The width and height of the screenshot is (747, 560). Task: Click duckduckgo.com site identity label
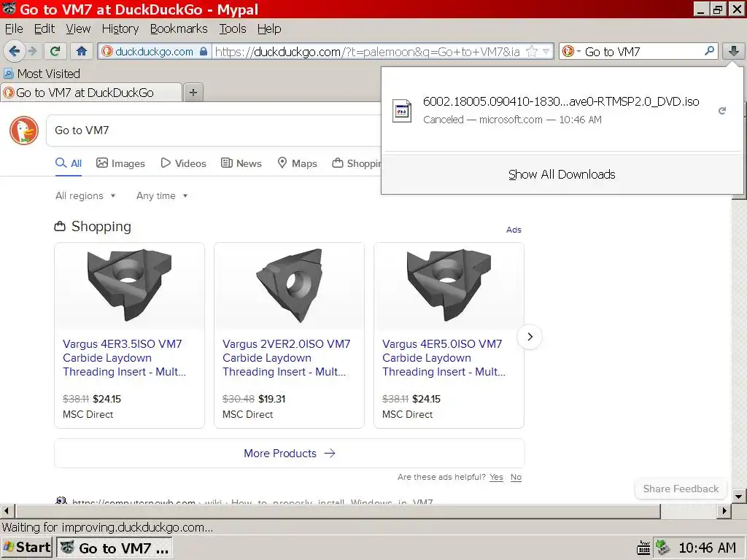coord(154,52)
